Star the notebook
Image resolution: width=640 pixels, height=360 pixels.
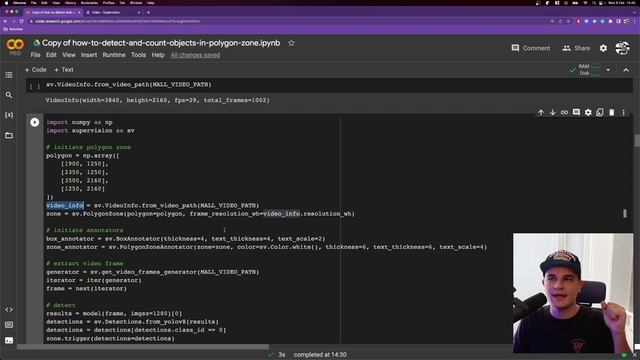pos(291,43)
